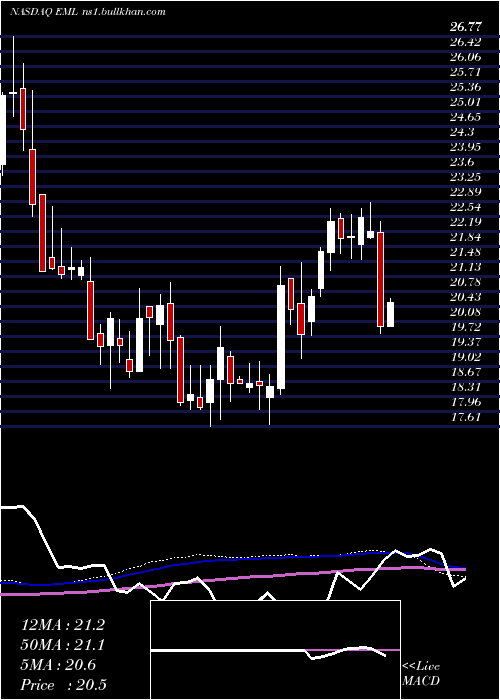This screenshot has height=700, width=500.
Task: Click the <<Live MACD label
Action: pos(421,673)
